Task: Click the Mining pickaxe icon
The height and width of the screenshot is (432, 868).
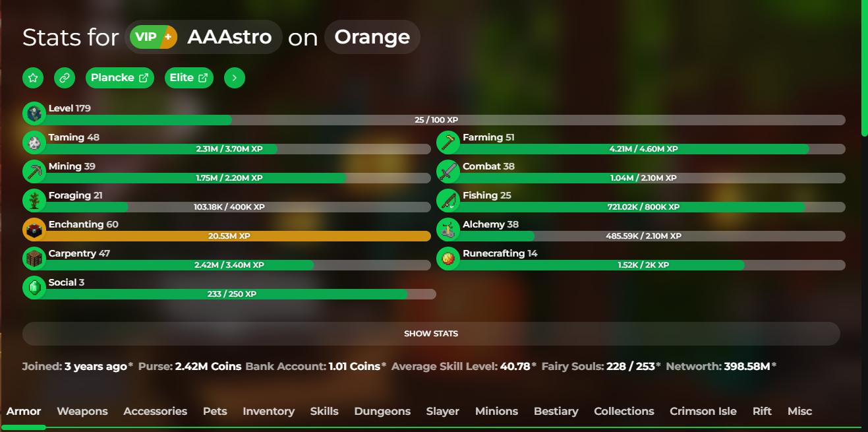Action: [34, 171]
